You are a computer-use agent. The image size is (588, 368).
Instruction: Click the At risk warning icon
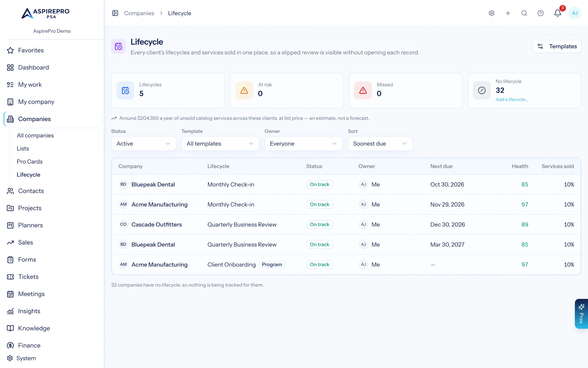pyautogui.click(x=244, y=90)
